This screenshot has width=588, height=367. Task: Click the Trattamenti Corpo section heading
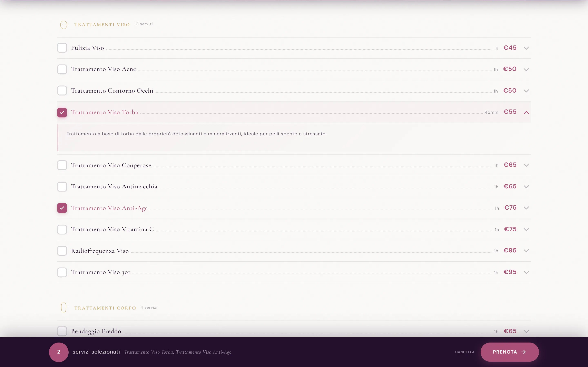105,308
